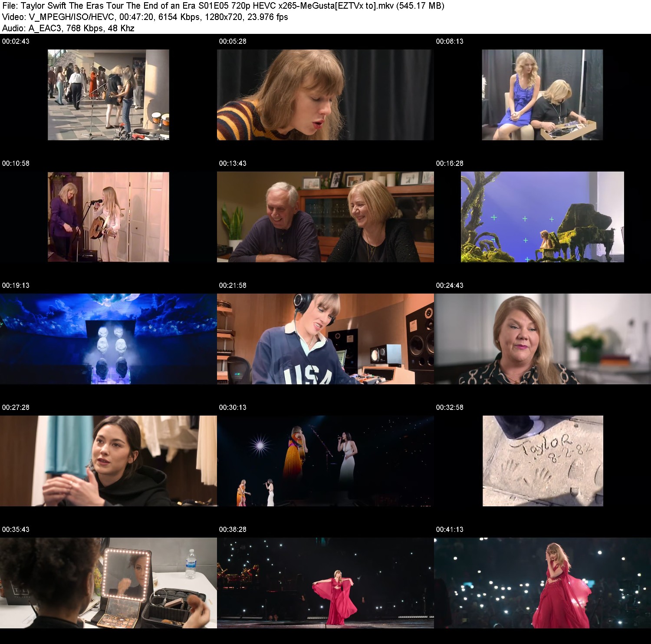Click the 00:27:28 timestamp label
This screenshot has height=644, width=651.
click(16, 407)
